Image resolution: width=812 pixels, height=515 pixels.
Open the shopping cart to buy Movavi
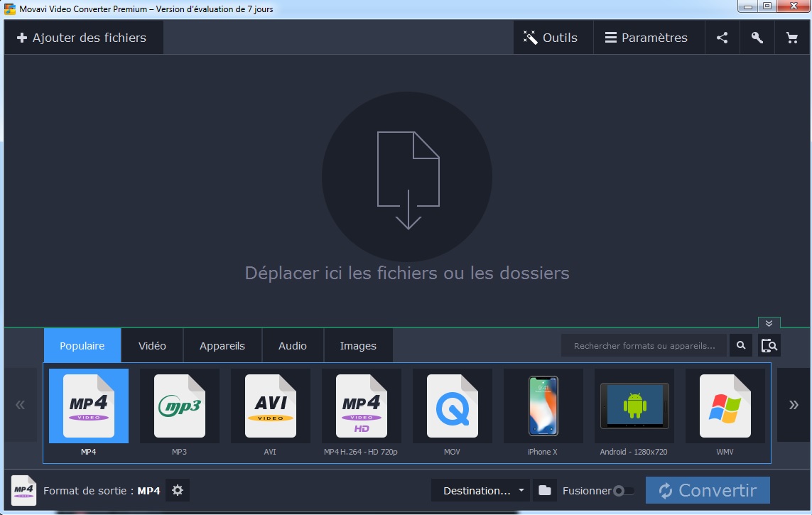(x=791, y=37)
